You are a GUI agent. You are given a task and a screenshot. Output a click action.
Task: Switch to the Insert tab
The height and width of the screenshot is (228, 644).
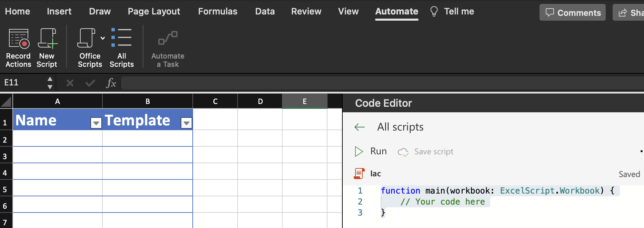[x=59, y=11]
